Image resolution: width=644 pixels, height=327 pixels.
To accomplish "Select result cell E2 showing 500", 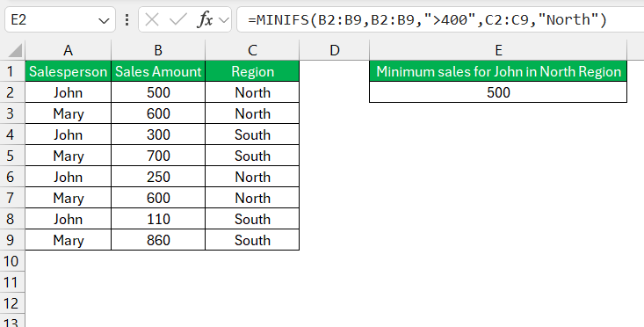I will coord(498,92).
